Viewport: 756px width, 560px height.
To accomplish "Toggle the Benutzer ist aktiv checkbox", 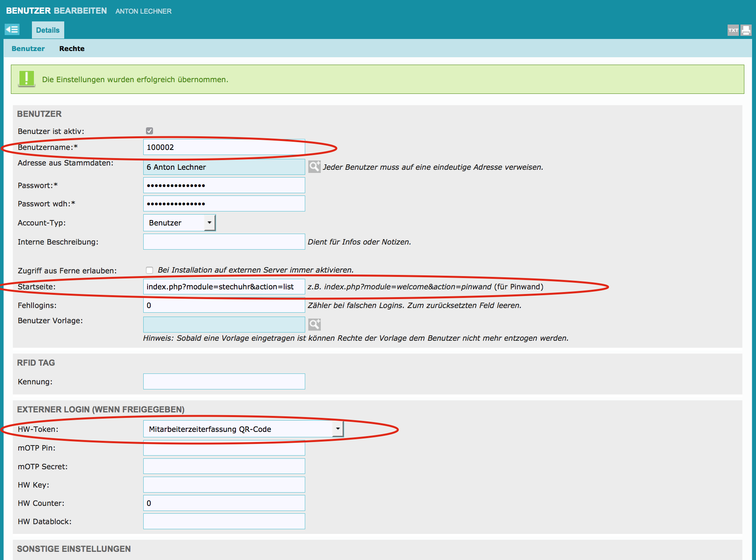I will click(x=149, y=131).
